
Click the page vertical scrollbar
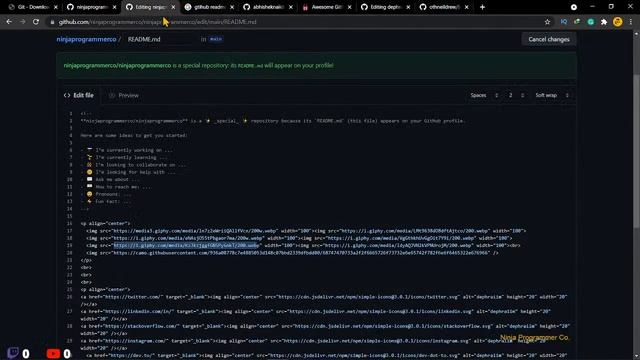pos(636,151)
